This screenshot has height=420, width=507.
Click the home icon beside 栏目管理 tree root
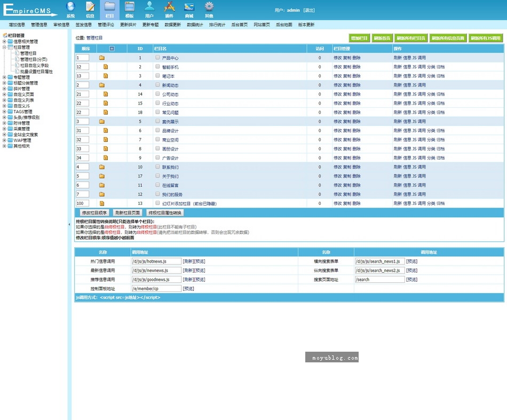pyautogui.click(x=5, y=35)
